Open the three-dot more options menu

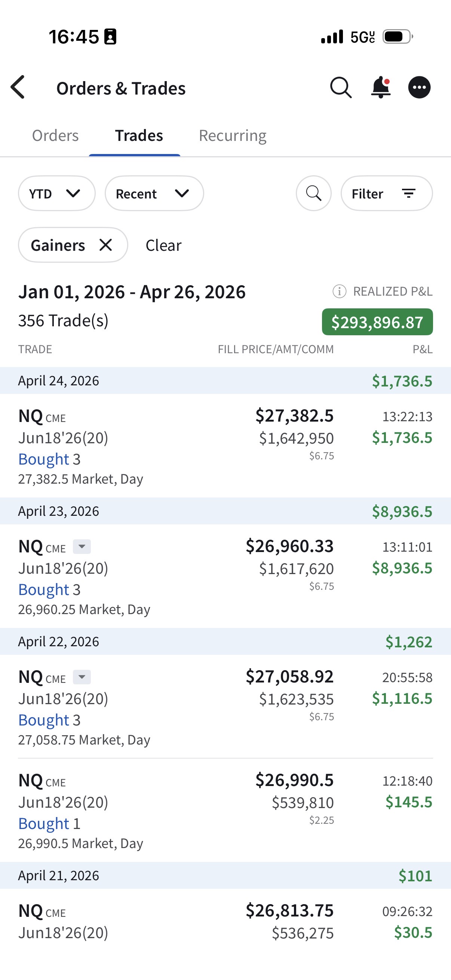point(419,87)
